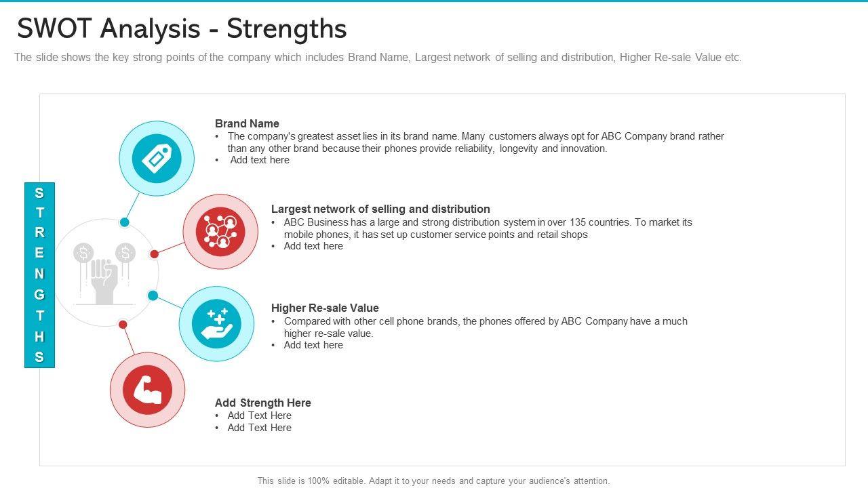The image size is (868, 488).
Task: Select the red connector dot near muscle icon
Action: (123, 325)
